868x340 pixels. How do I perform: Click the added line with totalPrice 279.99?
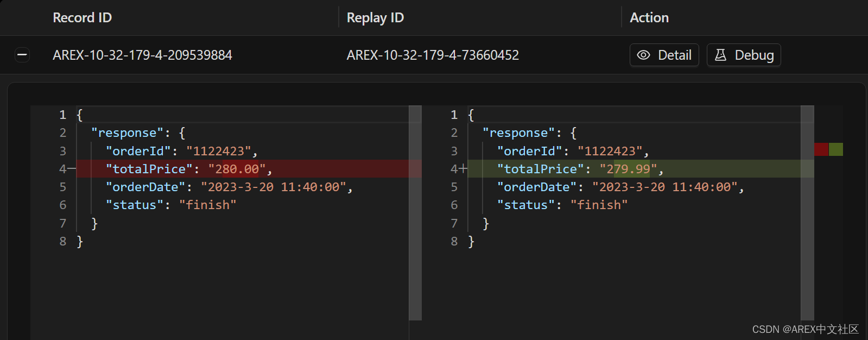click(x=641, y=169)
